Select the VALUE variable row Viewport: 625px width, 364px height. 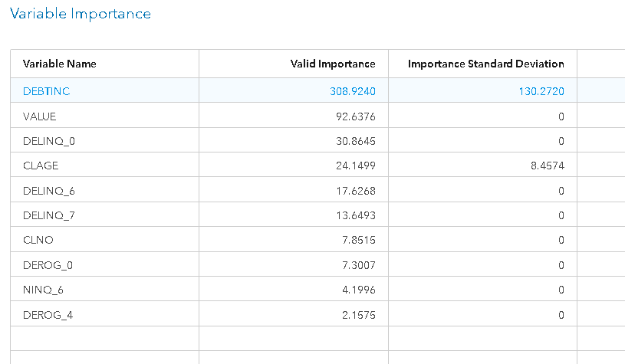40,116
